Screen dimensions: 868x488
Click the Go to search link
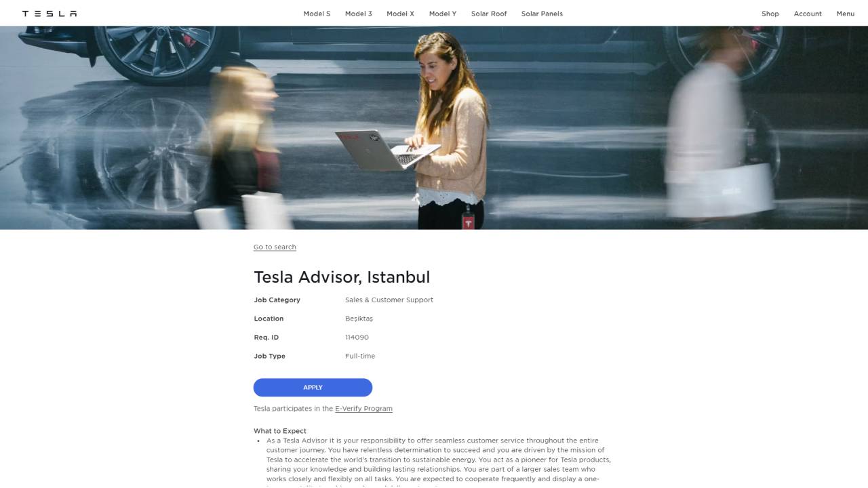275,247
